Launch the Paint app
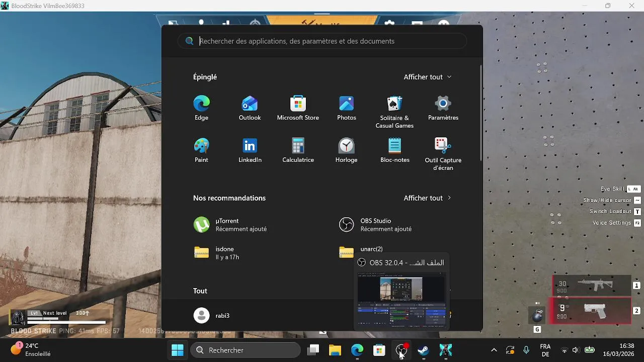The width and height of the screenshot is (644, 362). [x=201, y=150]
